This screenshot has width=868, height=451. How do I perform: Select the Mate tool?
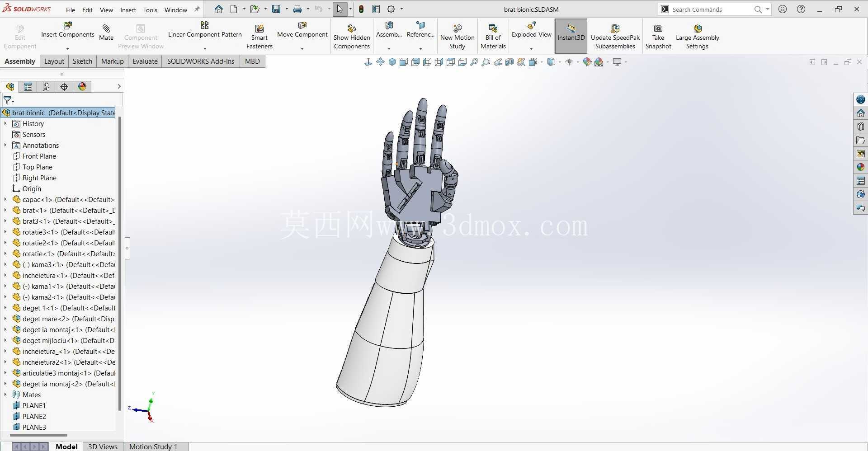[106, 33]
